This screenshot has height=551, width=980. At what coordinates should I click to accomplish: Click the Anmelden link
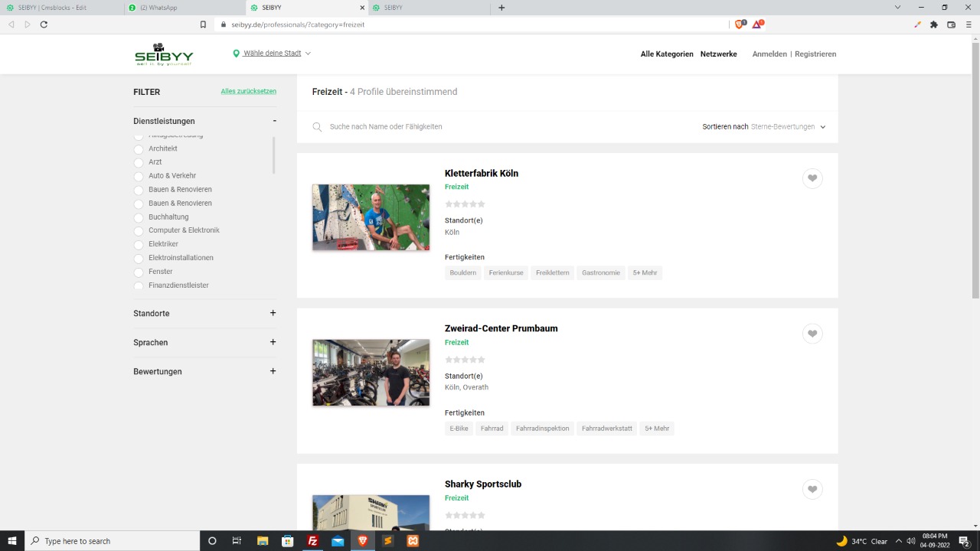(769, 54)
